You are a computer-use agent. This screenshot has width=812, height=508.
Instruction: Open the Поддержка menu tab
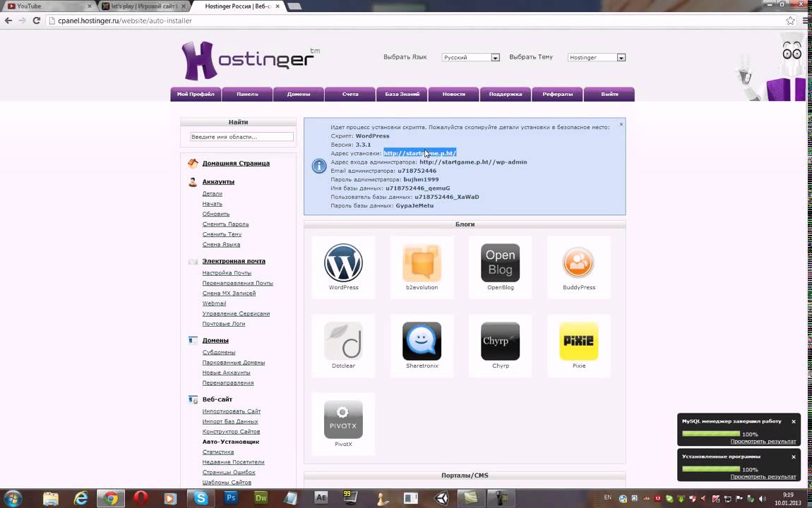pos(506,94)
